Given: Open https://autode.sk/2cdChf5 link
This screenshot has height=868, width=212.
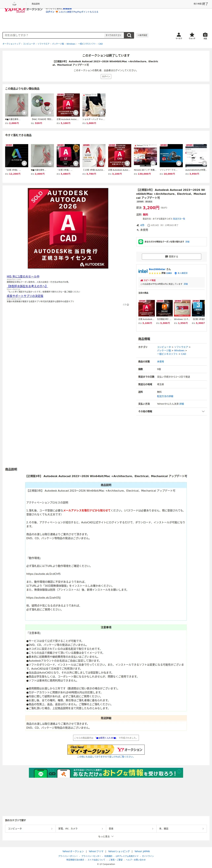Looking at the screenshot, I should pos(43,574).
